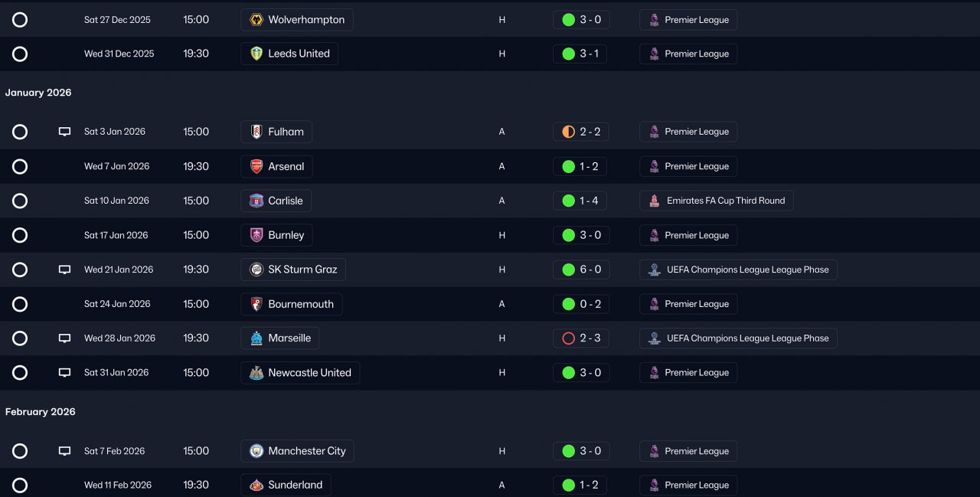Click the Leeds United crest icon

256,54
